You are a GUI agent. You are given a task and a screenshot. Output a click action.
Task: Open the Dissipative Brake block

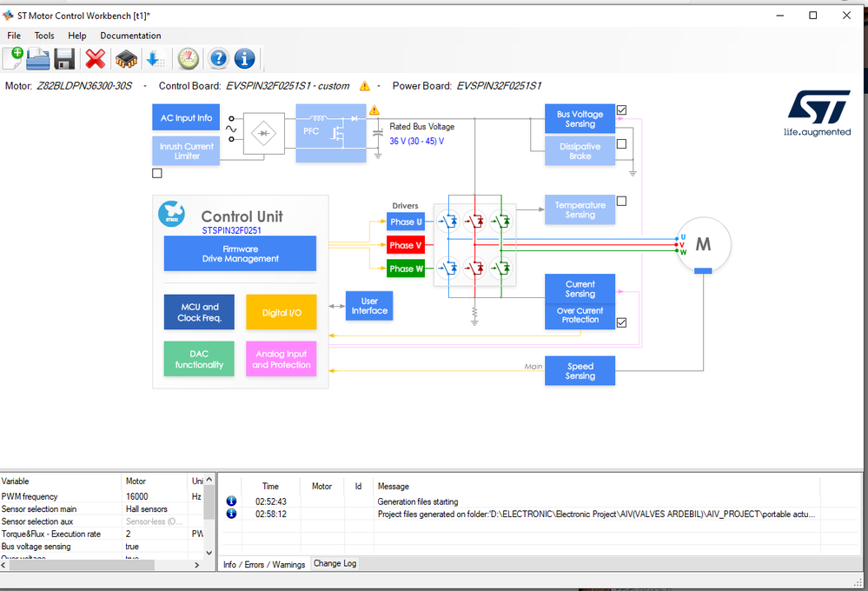tap(580, 150)
